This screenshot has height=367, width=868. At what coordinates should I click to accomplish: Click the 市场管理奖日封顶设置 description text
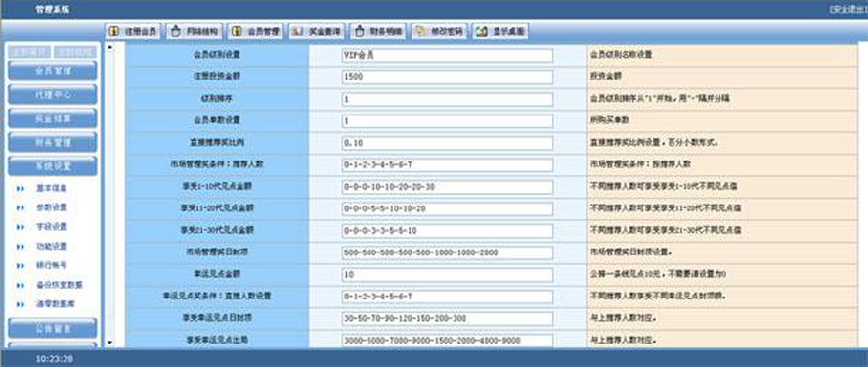pyautogui.click(x=631, y=252)
